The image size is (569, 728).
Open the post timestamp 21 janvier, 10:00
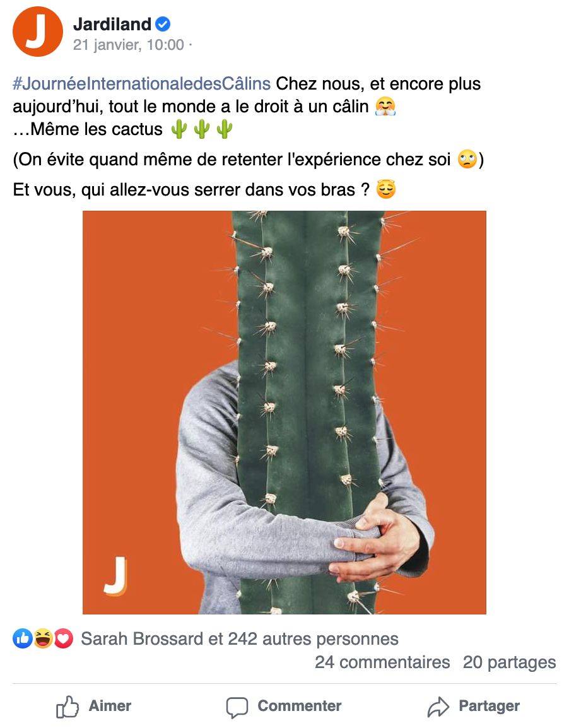pyautogui.click(x=129, y=45)
